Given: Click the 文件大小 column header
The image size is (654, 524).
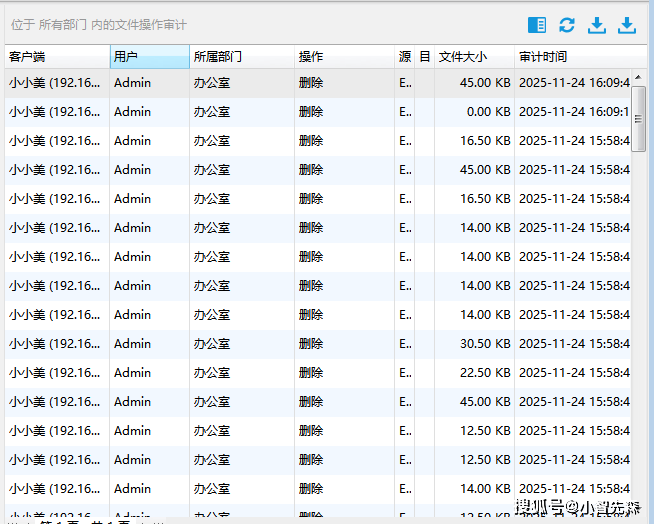Looking at the screenshot, I should (x=474, y=57).
